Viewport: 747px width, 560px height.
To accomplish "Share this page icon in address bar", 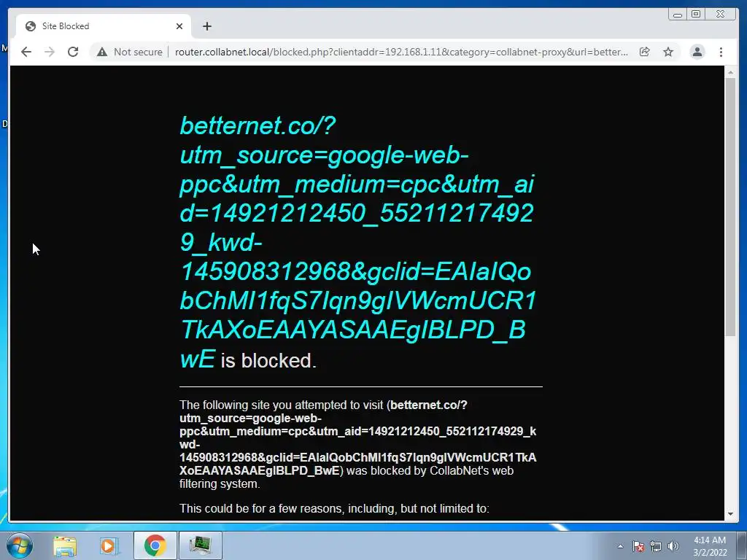I will (645, 52).
